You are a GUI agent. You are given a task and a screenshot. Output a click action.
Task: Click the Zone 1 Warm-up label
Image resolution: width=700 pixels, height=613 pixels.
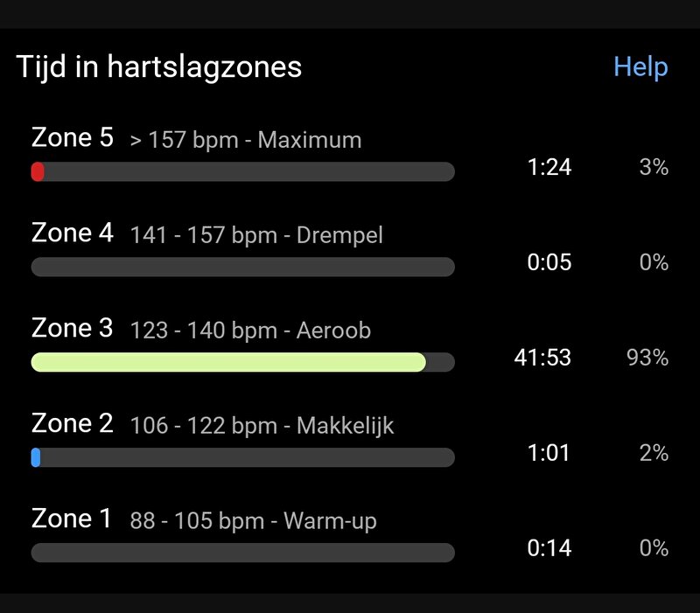(x=204, y=519)
